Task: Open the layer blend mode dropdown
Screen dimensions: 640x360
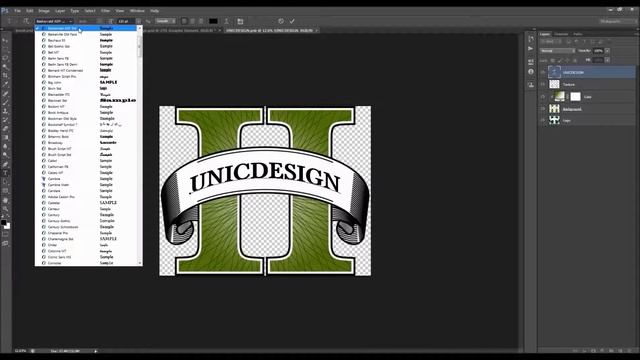Action: [557, 51]
